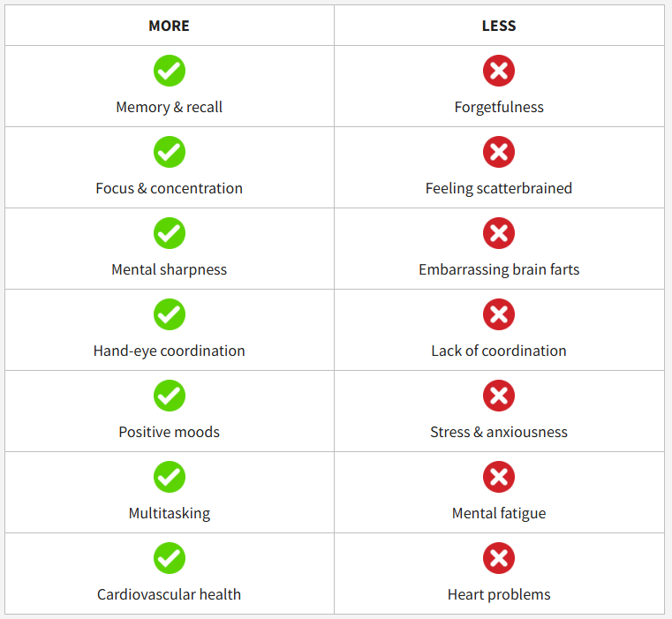The image size is (672, 619).
Task: Click the red X above Mental fatigue
Action: (499, 477)
